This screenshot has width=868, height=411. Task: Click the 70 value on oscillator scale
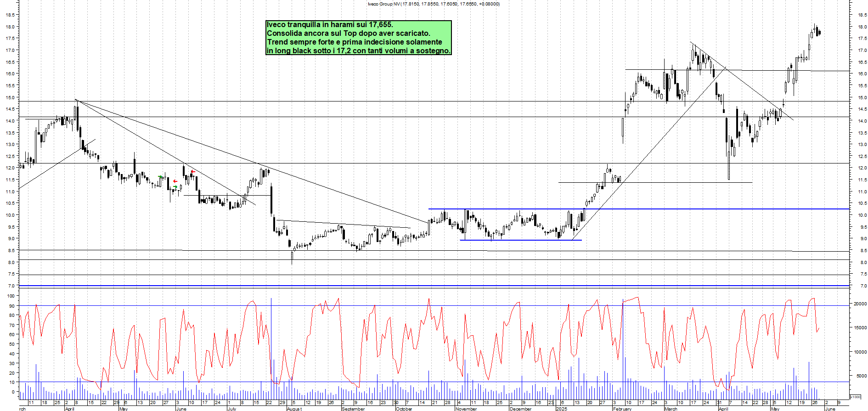click(11, 325)
